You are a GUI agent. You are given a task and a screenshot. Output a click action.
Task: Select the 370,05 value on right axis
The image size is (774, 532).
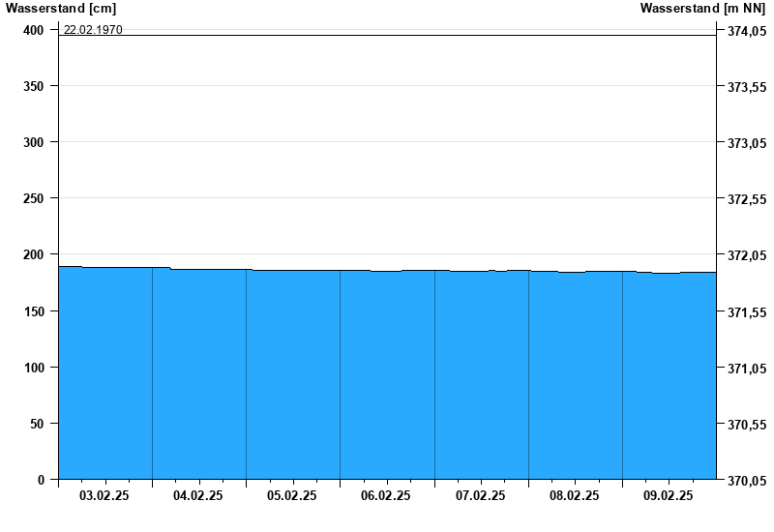click(745, 481)
